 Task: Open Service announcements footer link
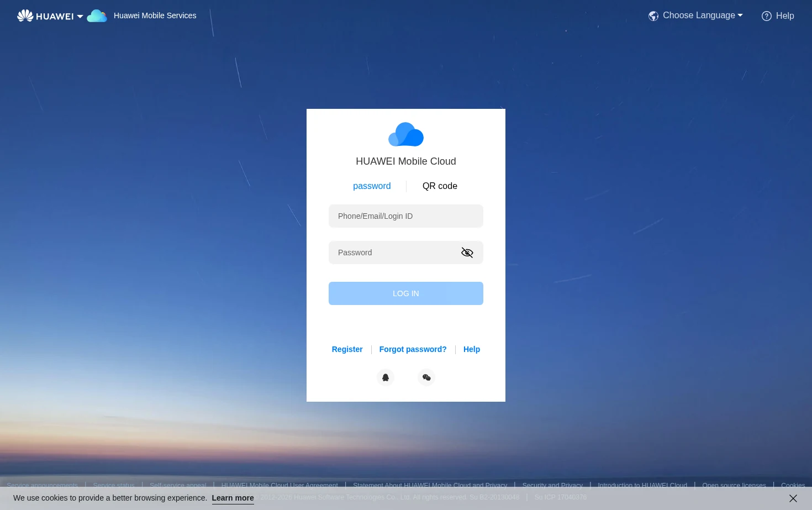43,486
